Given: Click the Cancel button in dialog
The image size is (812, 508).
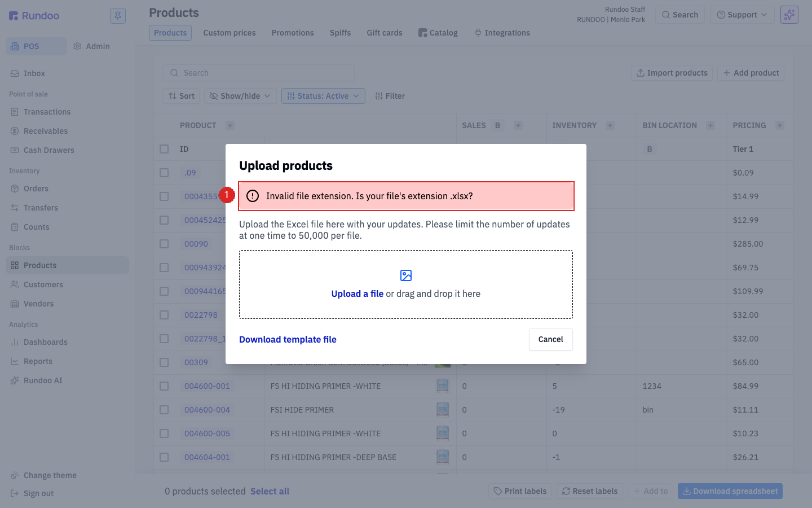Looking at the screenshot, I should coord(551,339).
